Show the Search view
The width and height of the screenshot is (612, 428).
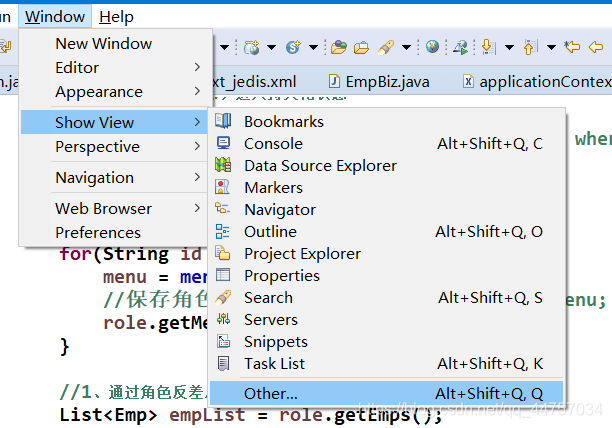386,298
